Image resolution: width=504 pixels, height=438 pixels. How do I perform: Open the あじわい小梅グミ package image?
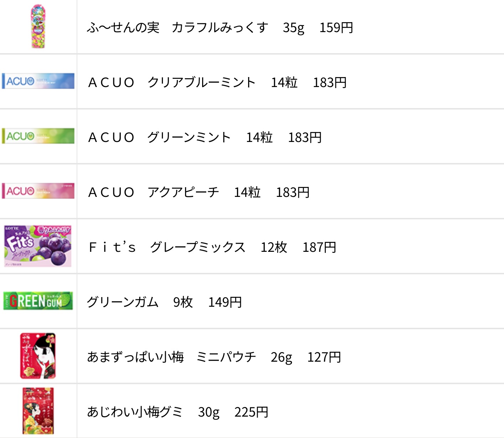pyautogui.click(x=38, y=411)
